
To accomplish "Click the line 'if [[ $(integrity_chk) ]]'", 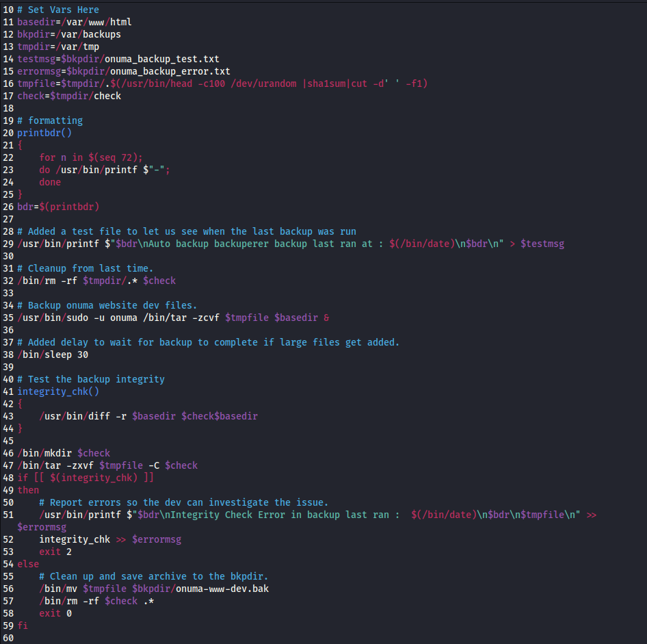I will click(x=85, y=478).
